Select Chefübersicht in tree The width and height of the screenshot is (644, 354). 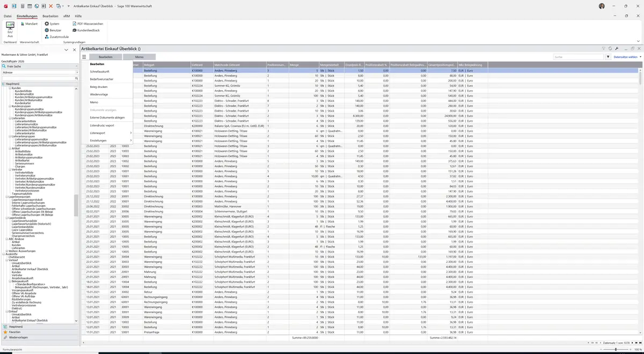coord(17,257)
